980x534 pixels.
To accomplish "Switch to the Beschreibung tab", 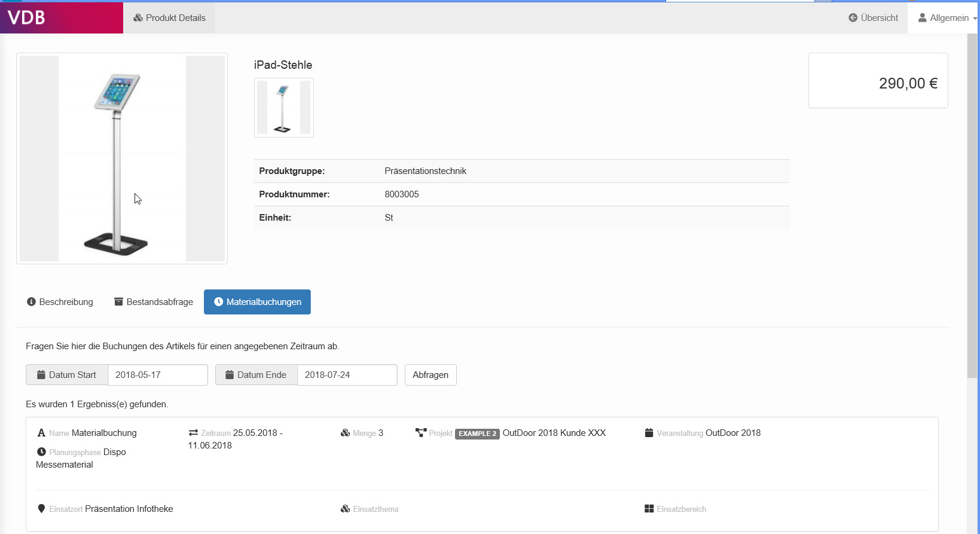I will point(60,302).
